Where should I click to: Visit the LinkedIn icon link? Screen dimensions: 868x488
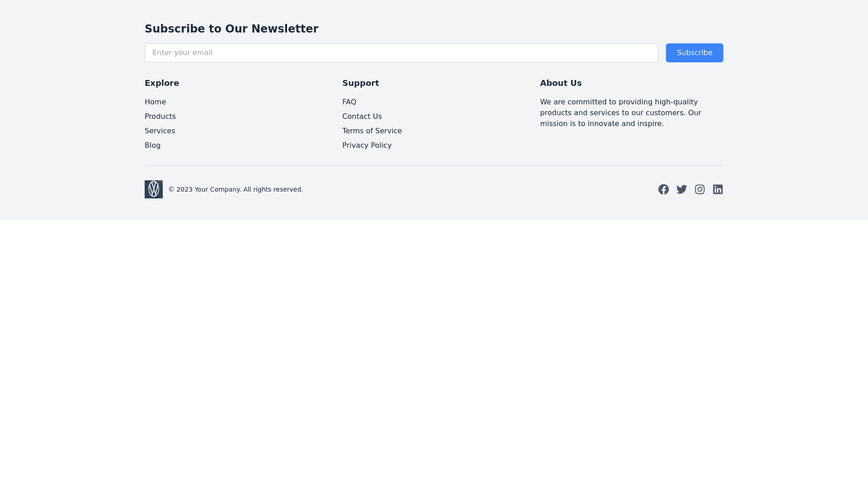tap(717, 189)
